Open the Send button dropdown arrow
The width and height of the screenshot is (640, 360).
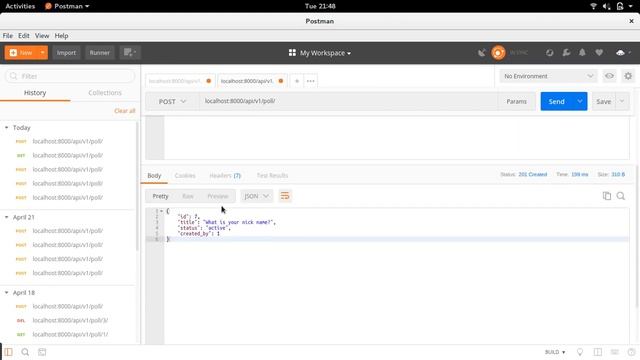click(580, 101)
